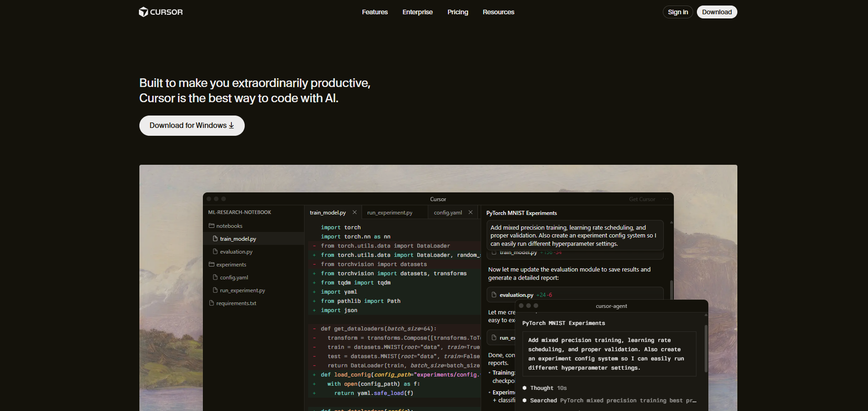Click the file icon in the evaluation.py change card

(x=494, y=295)
